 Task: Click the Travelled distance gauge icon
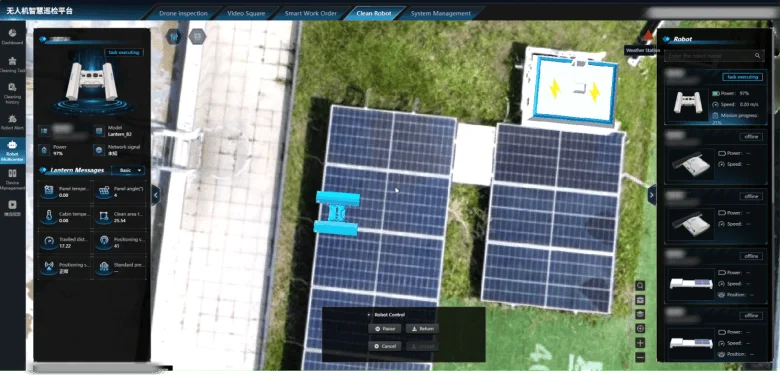pyautogui.click(x=48, y=241)
